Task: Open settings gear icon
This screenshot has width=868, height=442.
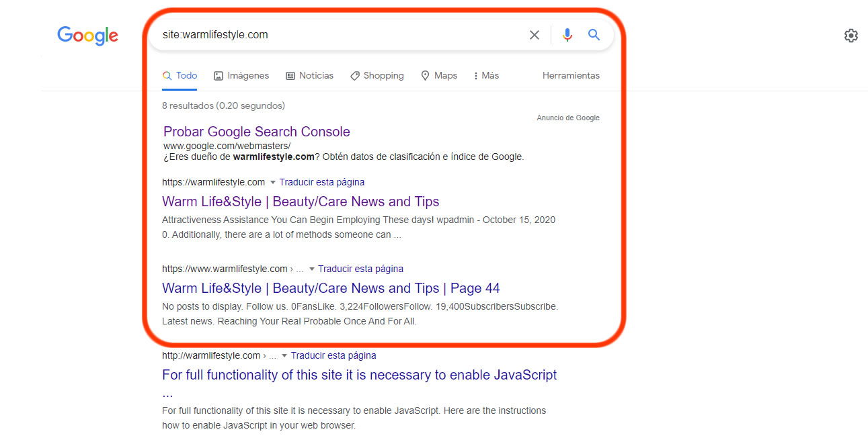Action: (x=851, y=36)
